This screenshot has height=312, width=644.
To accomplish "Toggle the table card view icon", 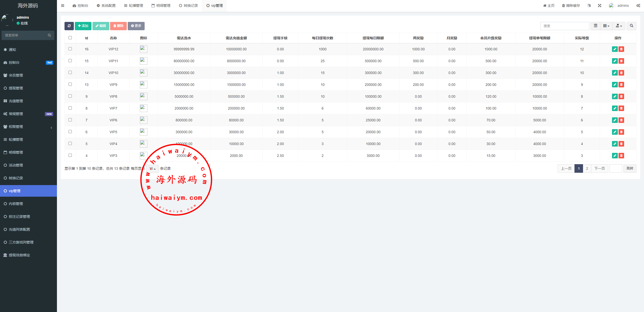I will click(596, 26).
